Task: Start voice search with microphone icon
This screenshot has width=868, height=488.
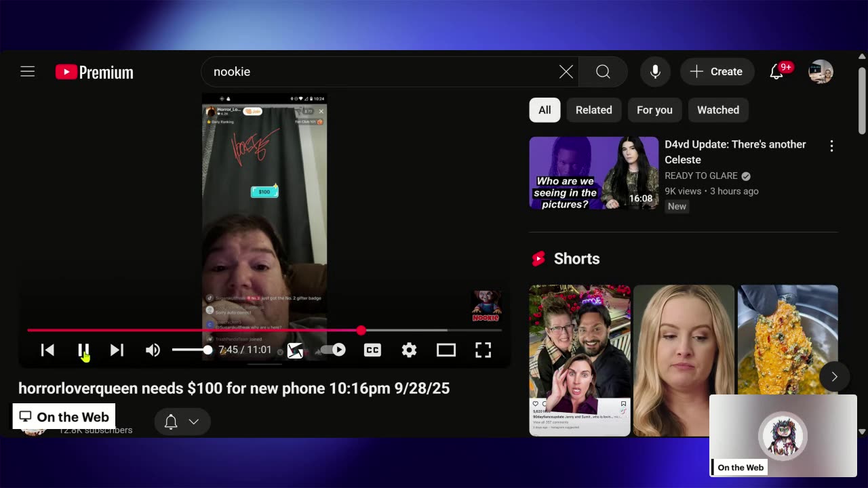Action: tap(655, 72)
